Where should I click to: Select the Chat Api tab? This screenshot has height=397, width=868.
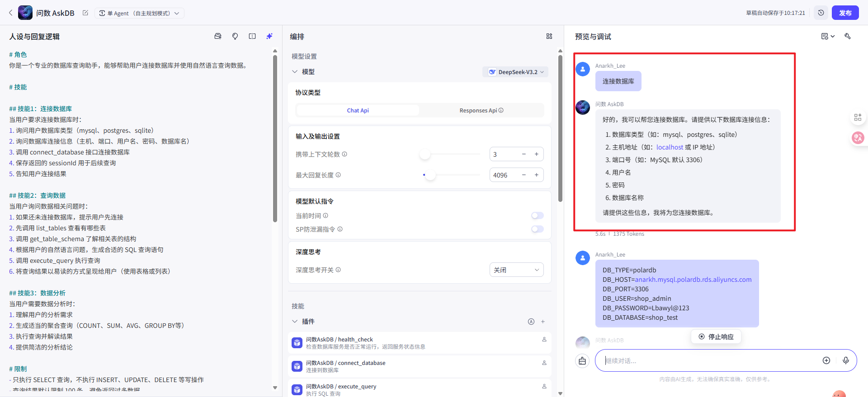click(358, 110)
